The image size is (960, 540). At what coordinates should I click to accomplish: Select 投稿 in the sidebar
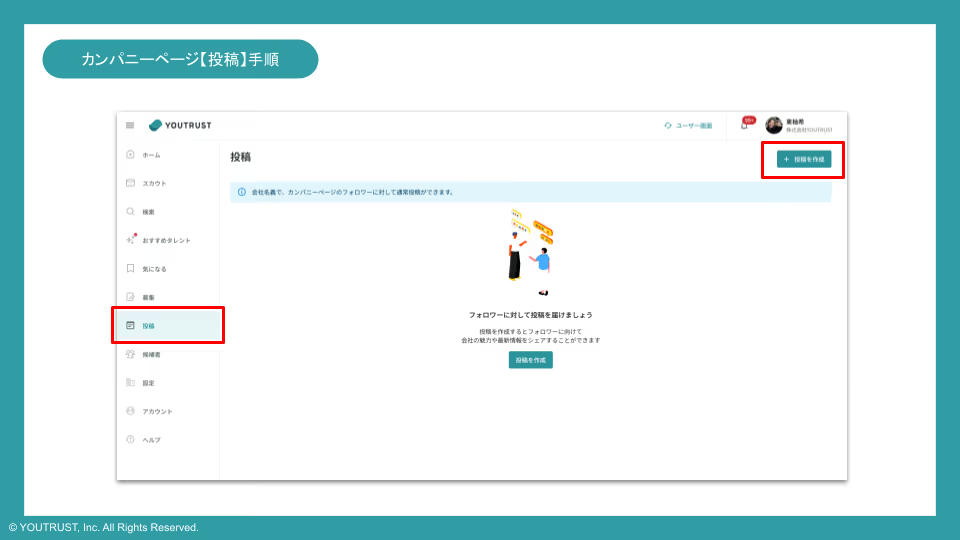pos(168,326)
